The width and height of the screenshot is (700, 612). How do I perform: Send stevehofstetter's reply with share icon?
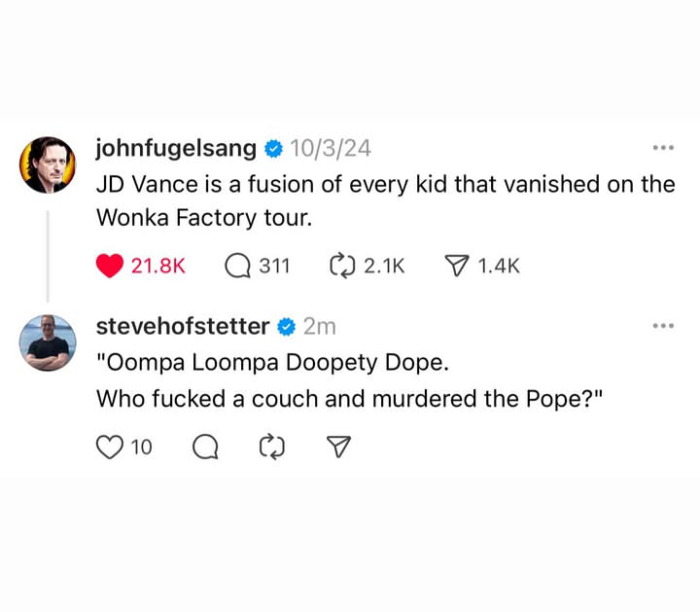[337, 447]
